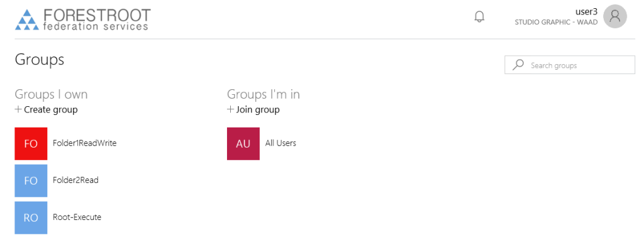Select the Folder2Read group name
Image resolution: width=644 pixels, height=245 pixels.
[75, 180]
